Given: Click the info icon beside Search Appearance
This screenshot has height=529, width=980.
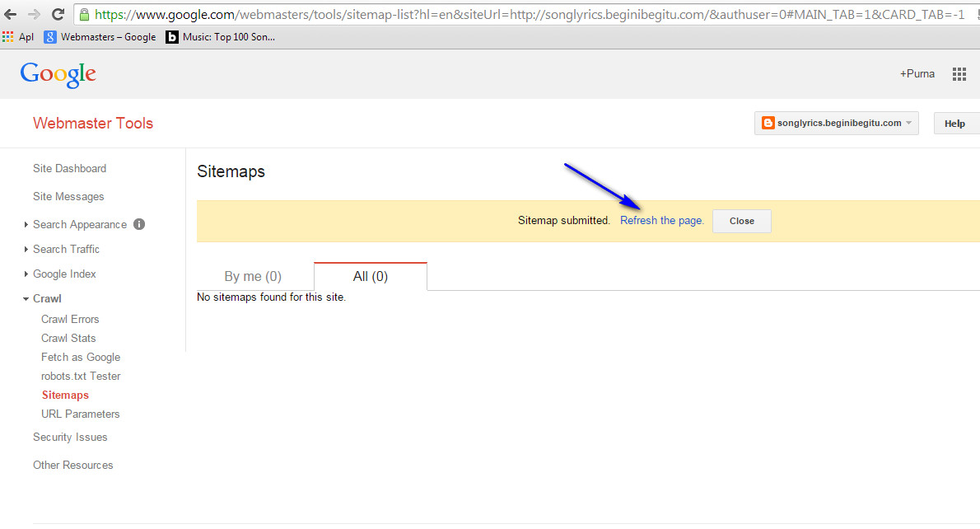Looking at the screenshot, I should pyautogui.click(x=139, y=224).
